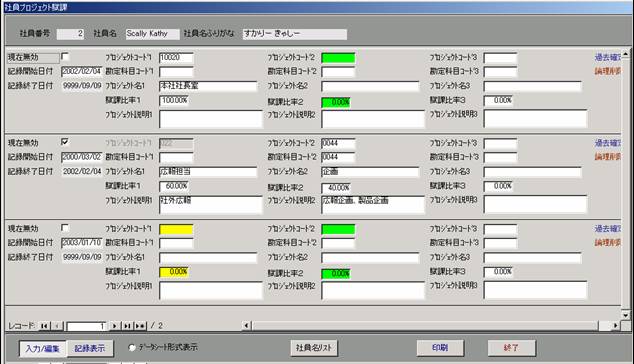Switch to 入力/編集 mode tab
This screenshot has width=634, height=364.
[x=42, y=348]
